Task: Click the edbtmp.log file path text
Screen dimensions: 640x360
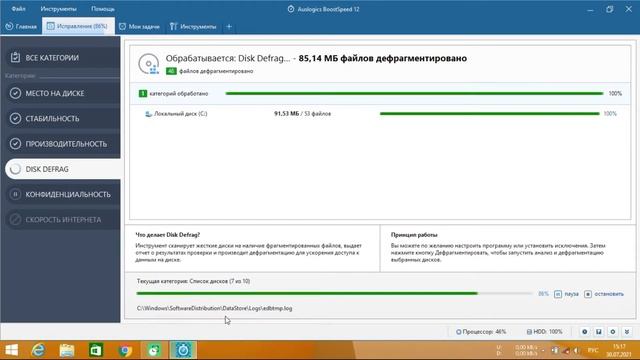Action: click(x=214, y=308)
